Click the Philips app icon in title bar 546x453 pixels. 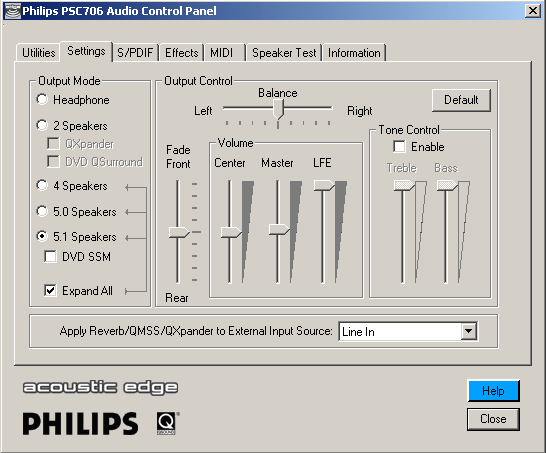(12, 11)
